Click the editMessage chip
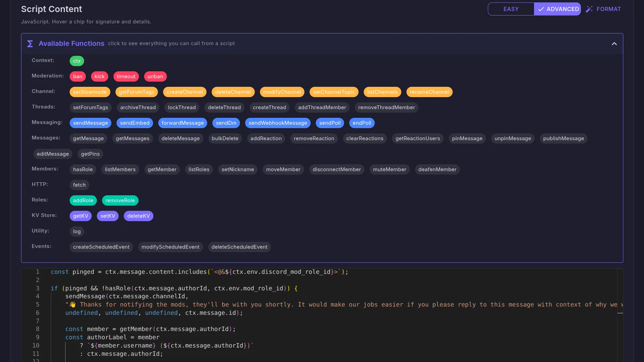Image resolution: width=644 pixels, height=362 pixels. tap(53, 154)
